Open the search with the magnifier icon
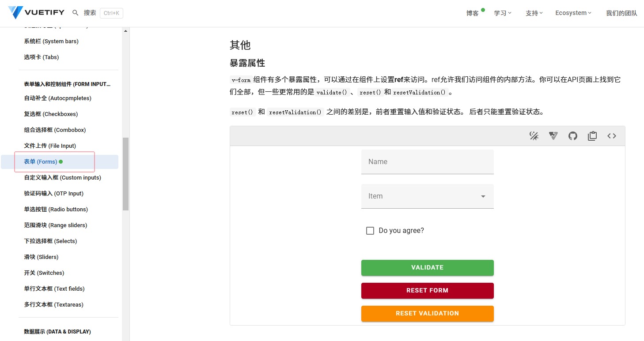The height and width of the screenshot is (341, 644). point(76,12)
